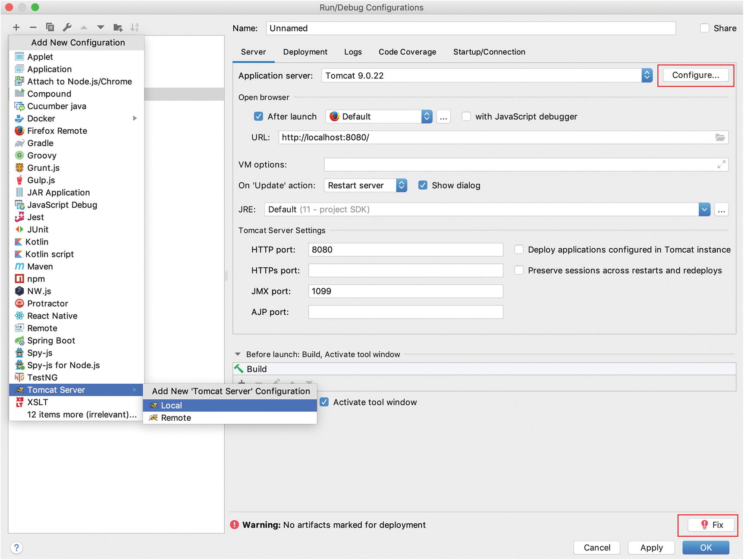Screen dimensions: 744x560
Task: Choose Gradle from configuration list
Action: point(76,143)
